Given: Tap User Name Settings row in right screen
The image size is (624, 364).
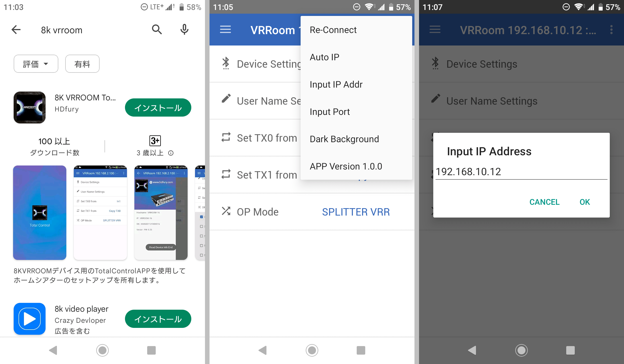Looking at the screenshot, I should point(522,101).
